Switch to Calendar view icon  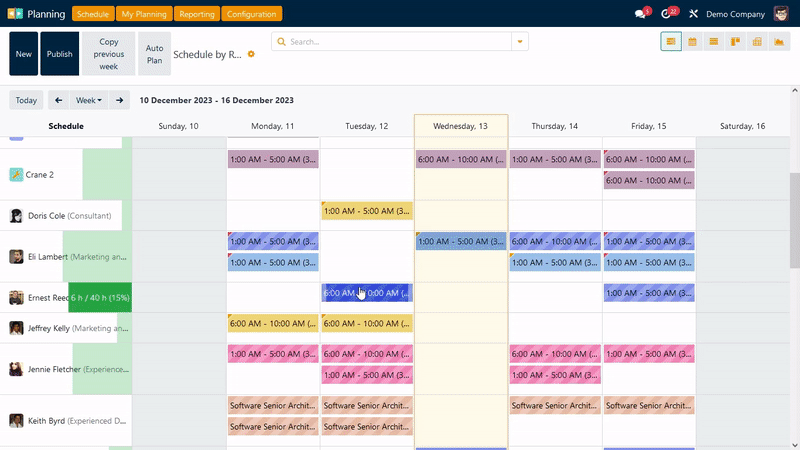point(692,41)
